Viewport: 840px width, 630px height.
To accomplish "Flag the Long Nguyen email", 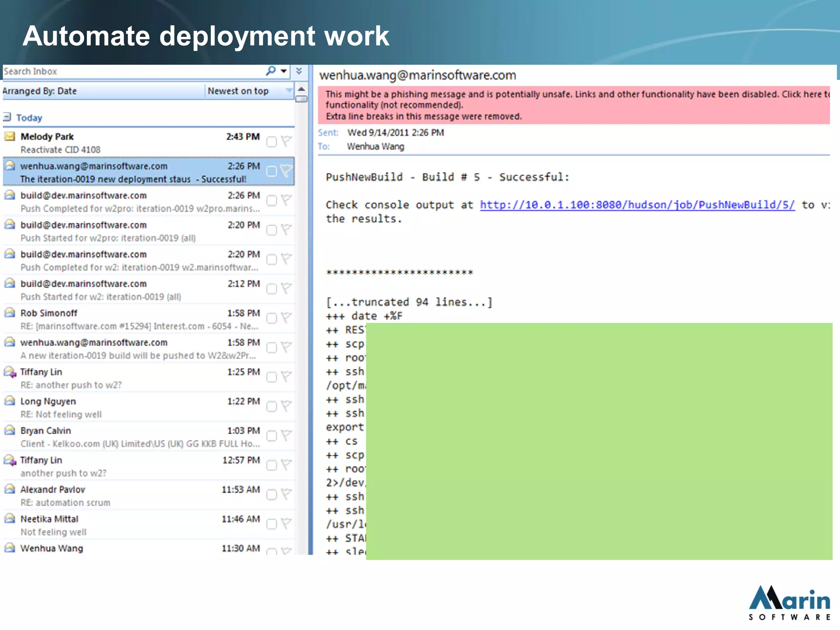I will tap(286, 406).
